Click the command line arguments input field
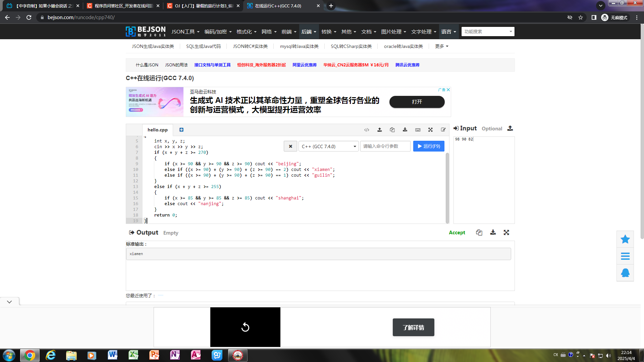The height and width of the screenshot is (362, 644). pyautogui.click(x=385, y=146)
